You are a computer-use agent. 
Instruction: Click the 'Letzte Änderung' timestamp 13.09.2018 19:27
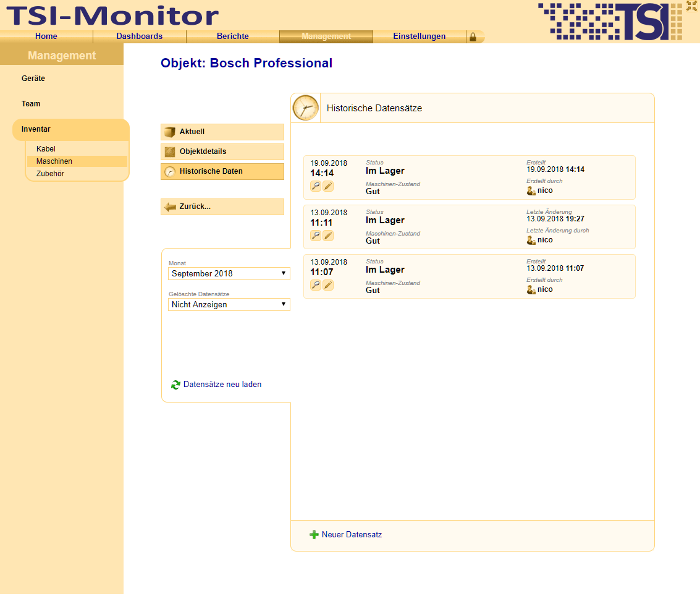coord(555,219)
